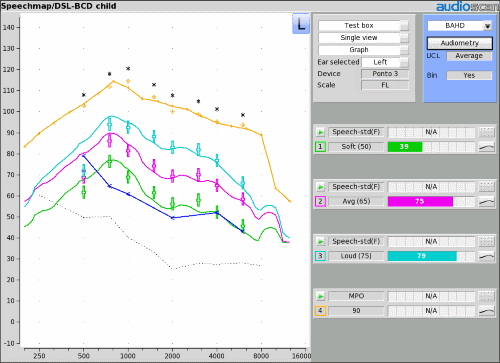
Task: Start the Test 1 Soft (50) play button
Action: (x=320, y=132)
